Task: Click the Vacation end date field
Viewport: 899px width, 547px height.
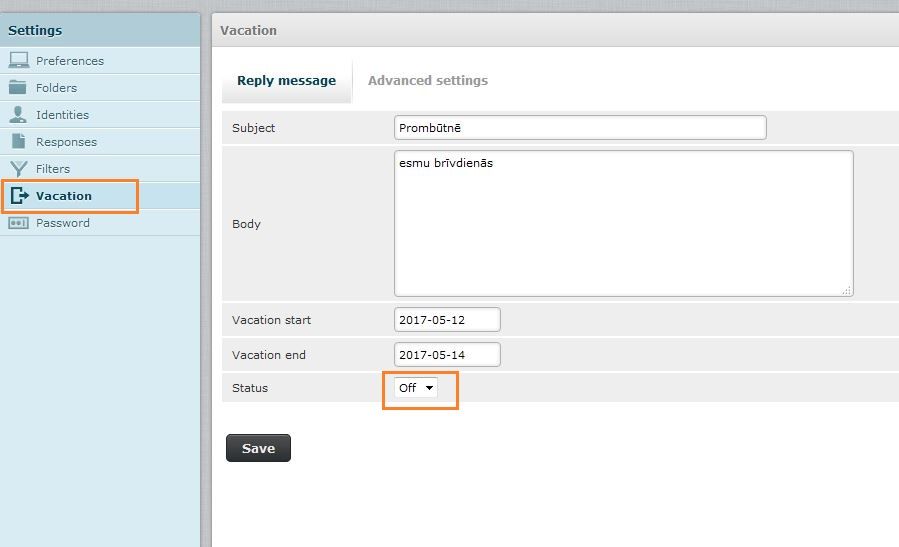Action: (447, 355)
